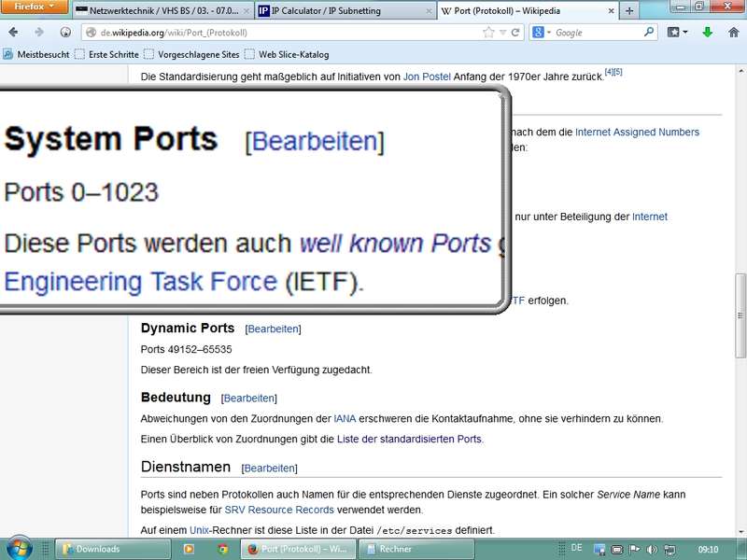Switch to the Netzwerktechnik / VHS BS tab
Screen dimensions: 747x560
click(162, 10)
